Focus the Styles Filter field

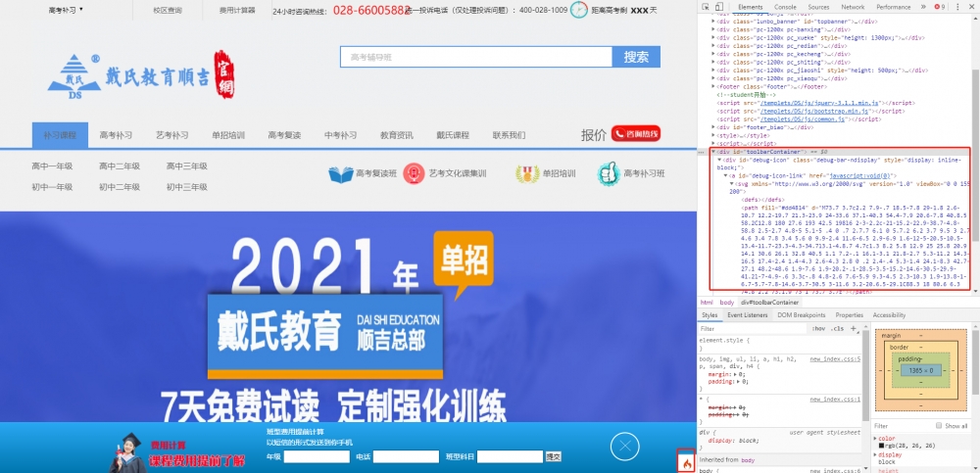click(753, 329)
